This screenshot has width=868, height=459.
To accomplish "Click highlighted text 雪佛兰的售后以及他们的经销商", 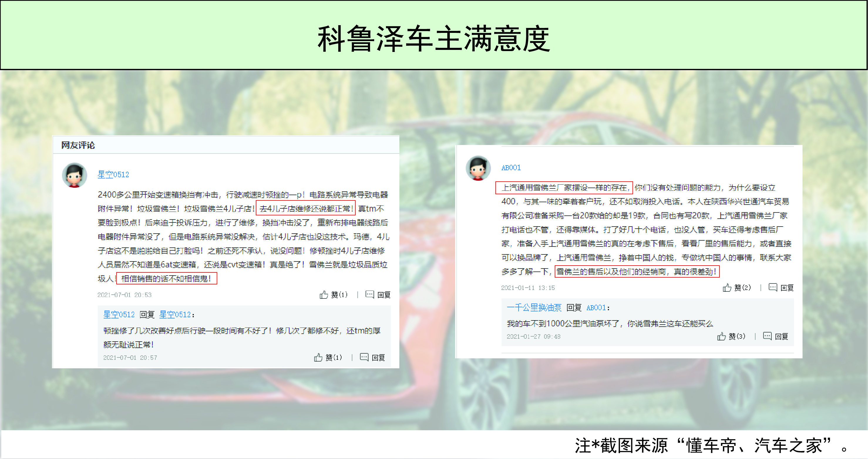I will tap(637, 271).
